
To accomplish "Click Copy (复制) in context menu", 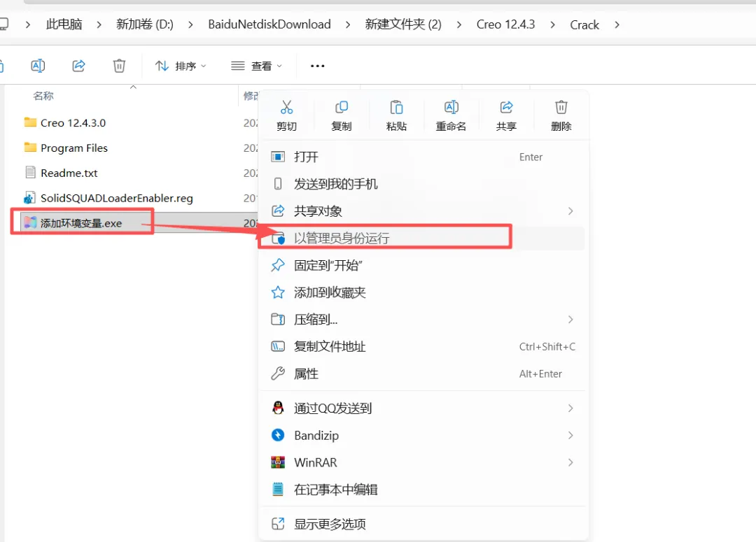I will (x=342, y=115).
